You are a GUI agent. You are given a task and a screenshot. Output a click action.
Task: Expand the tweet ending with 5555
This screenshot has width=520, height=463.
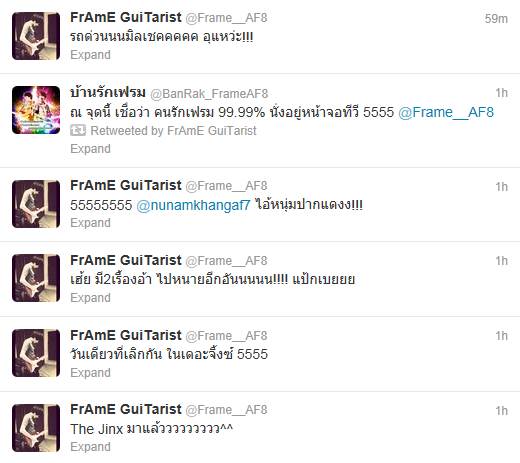click(x=90, y=373)
